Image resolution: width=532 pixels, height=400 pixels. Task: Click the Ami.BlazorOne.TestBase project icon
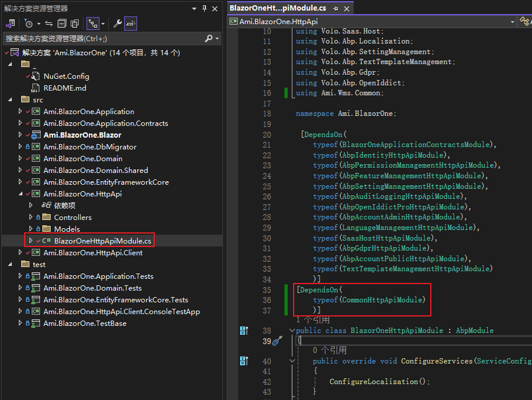click(x=36, y=324)
